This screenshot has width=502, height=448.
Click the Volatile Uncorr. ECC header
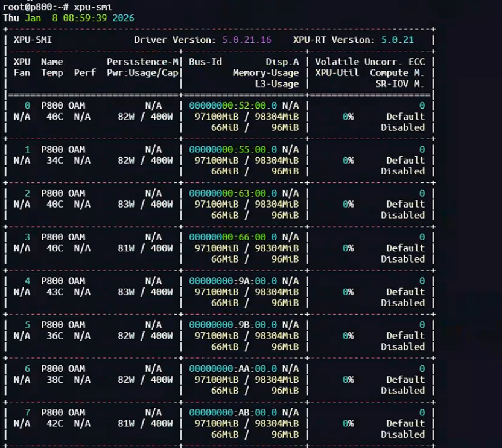370,62
